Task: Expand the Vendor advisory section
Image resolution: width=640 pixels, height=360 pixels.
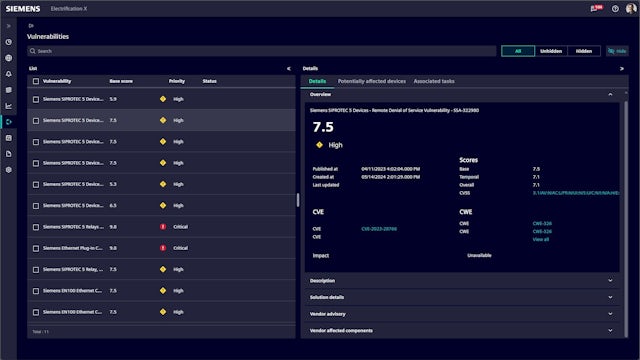Action: tap(610, 314)
